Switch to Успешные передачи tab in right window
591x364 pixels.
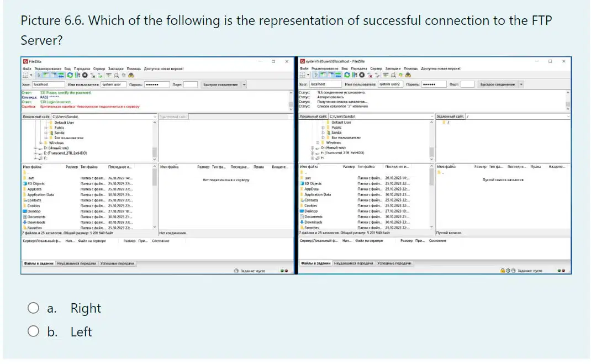[x=394, y=263]
